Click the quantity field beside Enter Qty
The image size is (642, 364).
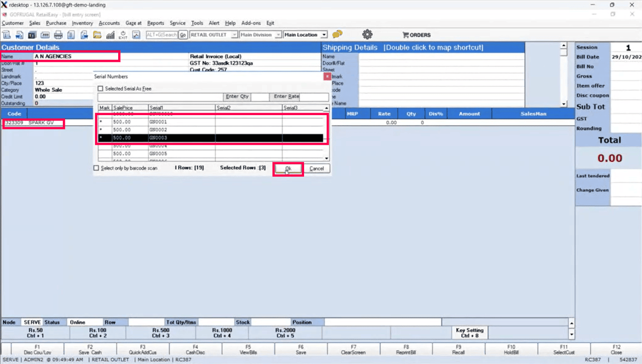click(260, 97)
